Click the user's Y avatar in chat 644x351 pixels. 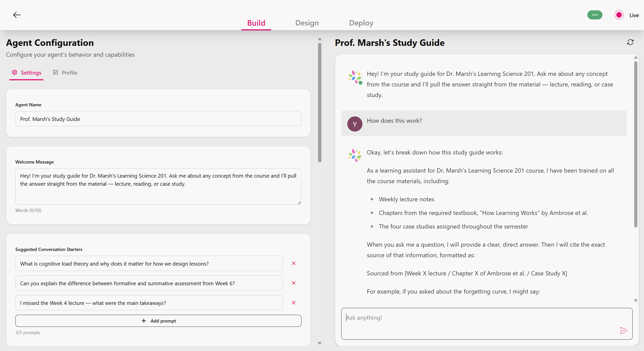(x=355, y=124)
